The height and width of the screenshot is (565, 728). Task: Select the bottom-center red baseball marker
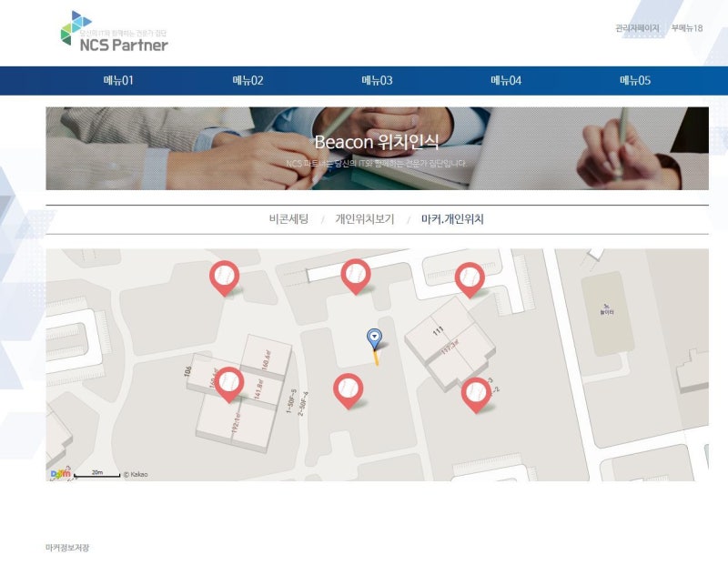(349, 391)
